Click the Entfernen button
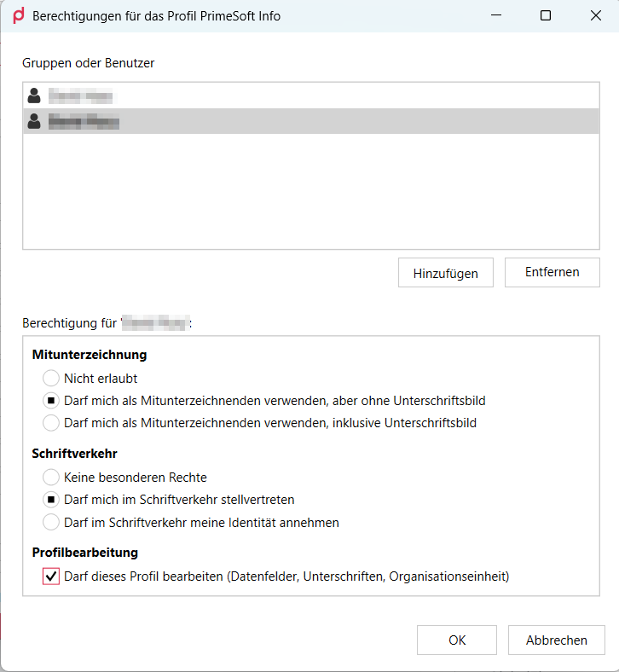 click(552, 273)
